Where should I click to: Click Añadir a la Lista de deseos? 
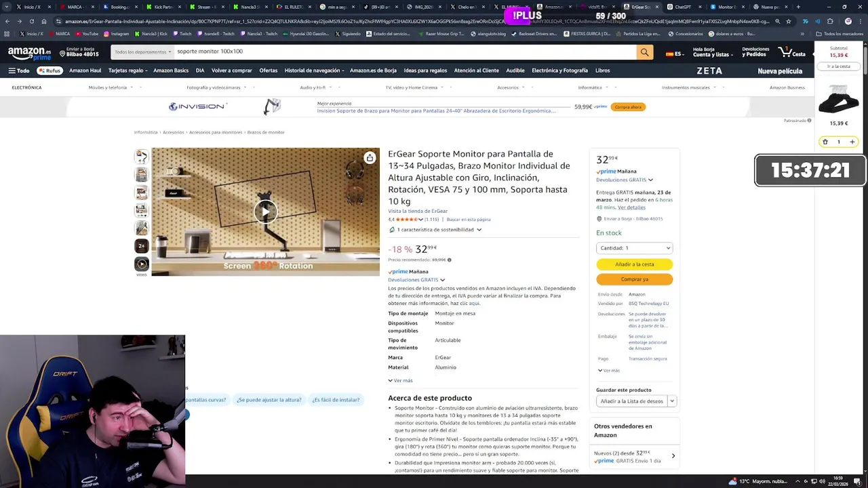pyautogui.click(x=631, y=401)
